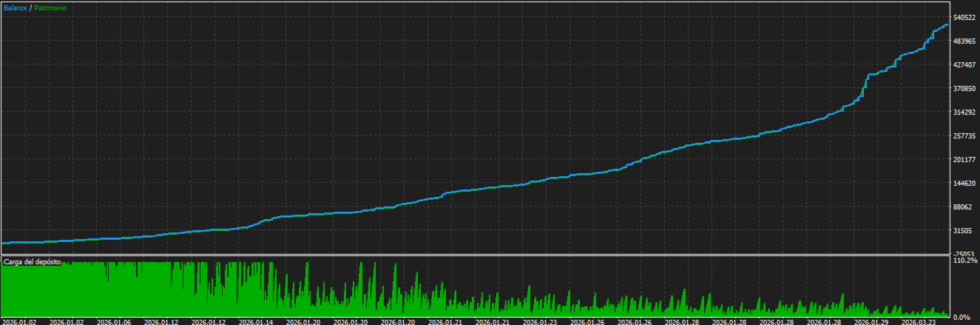Select the 2026.01.14 date label
The image size is (980, 325).
pyautogui.click(x=257, y=321)
